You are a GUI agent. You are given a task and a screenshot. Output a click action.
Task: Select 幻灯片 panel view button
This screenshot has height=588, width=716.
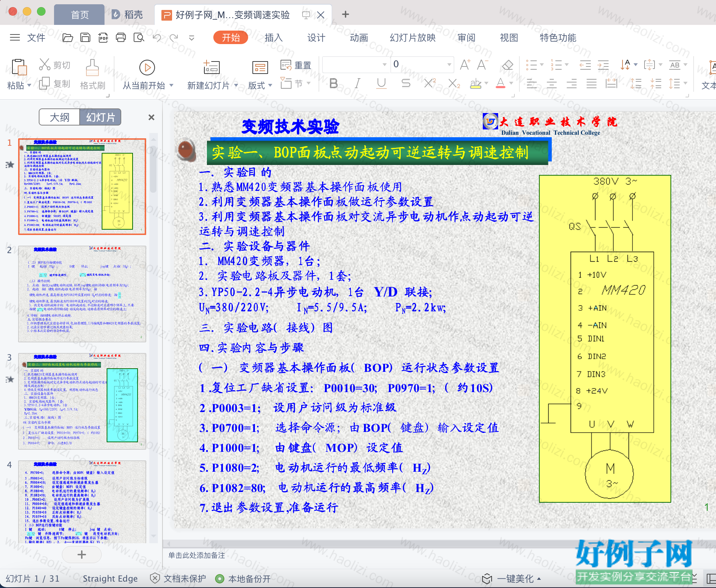tap(100, 117)
